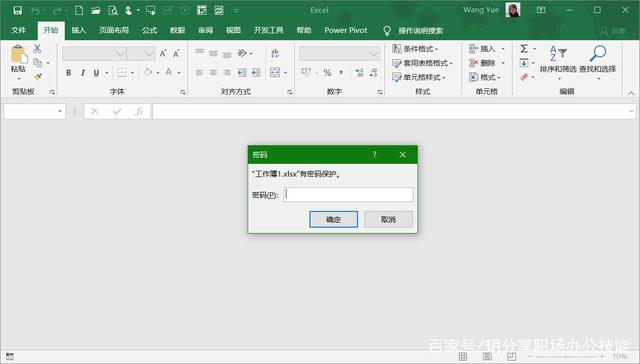This screenshot has width=640, height=364.
Task: Click the Undo arrow icon
Action: 36,11
